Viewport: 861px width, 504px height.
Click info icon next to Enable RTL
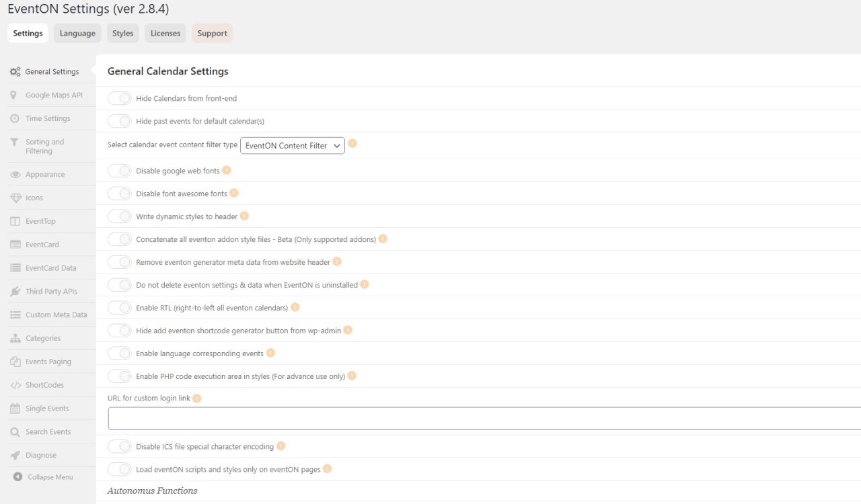coord(295,307)
